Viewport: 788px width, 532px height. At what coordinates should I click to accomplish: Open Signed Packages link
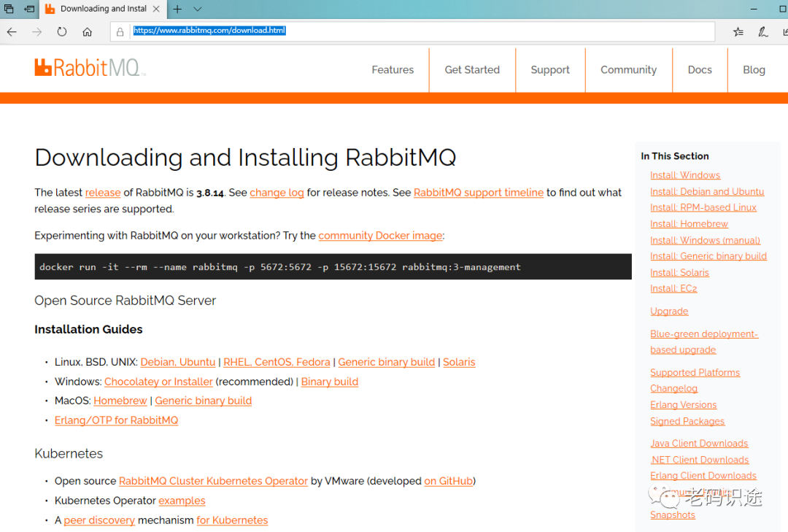point(687,421)
